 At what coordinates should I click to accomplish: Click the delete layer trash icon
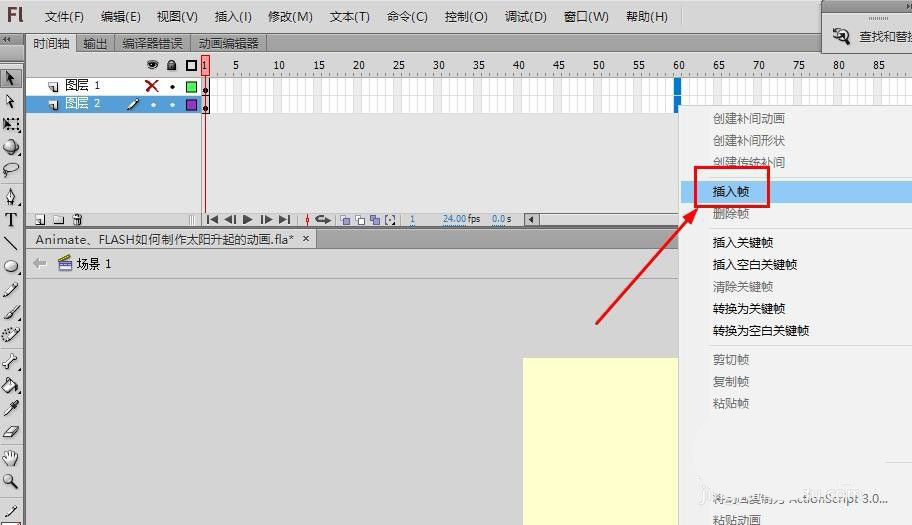pos(77,219)
